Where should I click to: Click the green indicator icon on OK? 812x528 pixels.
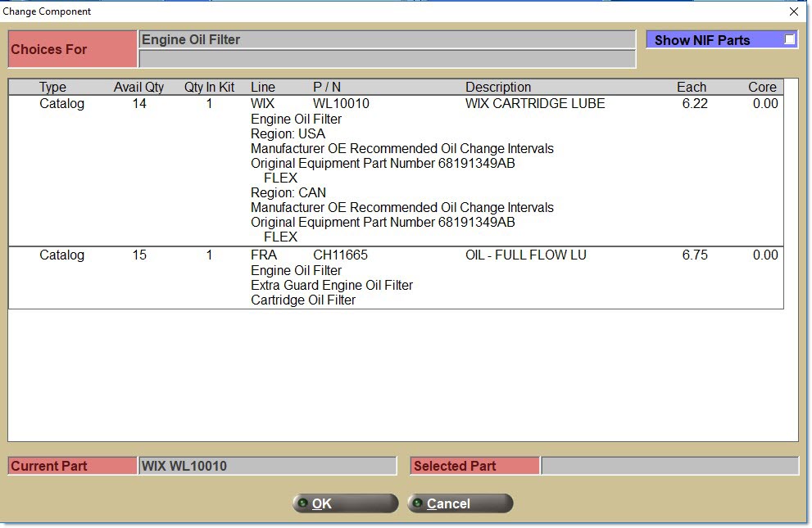pyautogui.click(x=303, y=503)
